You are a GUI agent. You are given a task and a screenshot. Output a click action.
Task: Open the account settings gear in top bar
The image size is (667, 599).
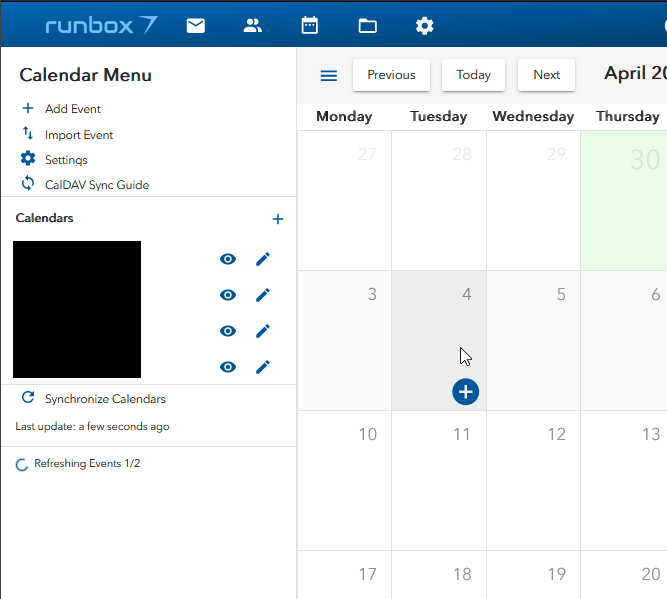(425, 26)
